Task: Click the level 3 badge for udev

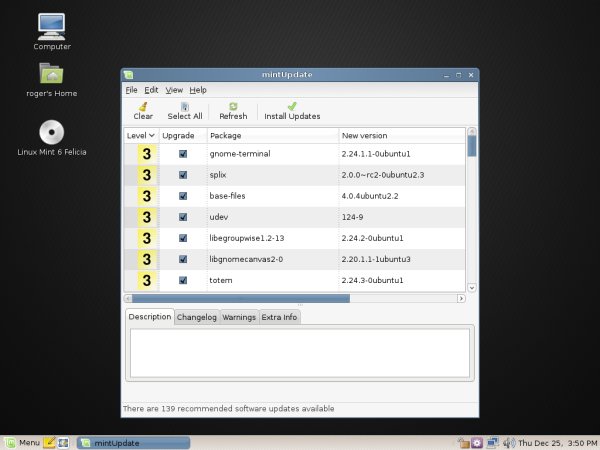Action: point(147,217)
